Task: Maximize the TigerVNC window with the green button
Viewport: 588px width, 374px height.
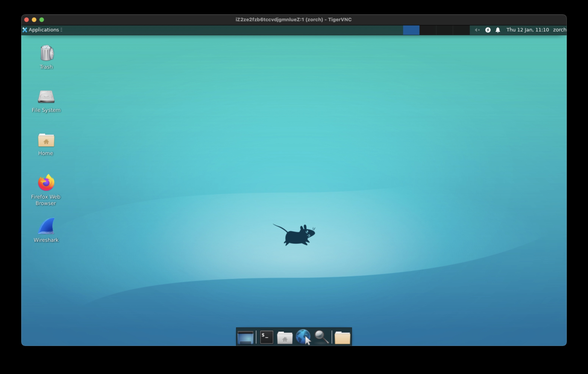Action: pos(42,20)
